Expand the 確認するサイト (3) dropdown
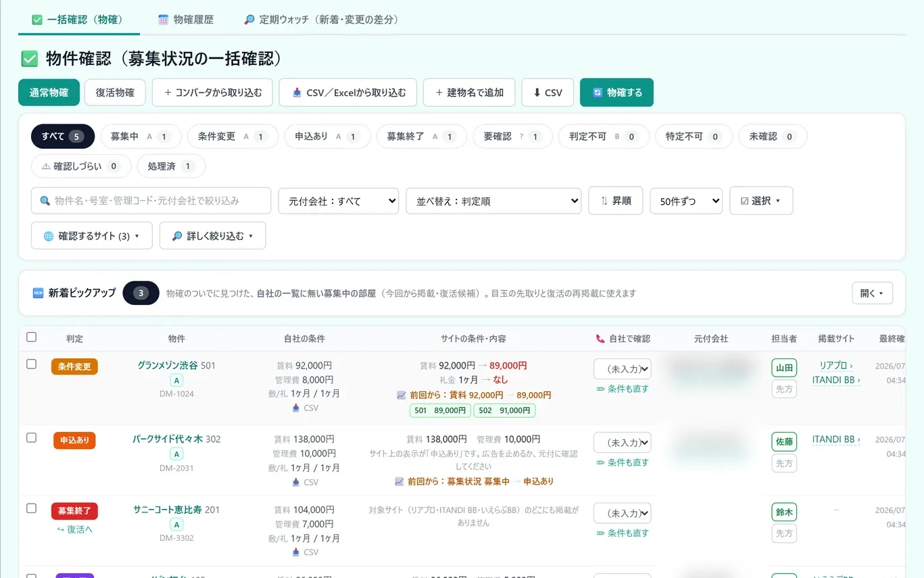Screen dimensions: 924x578 click(92, 236)
